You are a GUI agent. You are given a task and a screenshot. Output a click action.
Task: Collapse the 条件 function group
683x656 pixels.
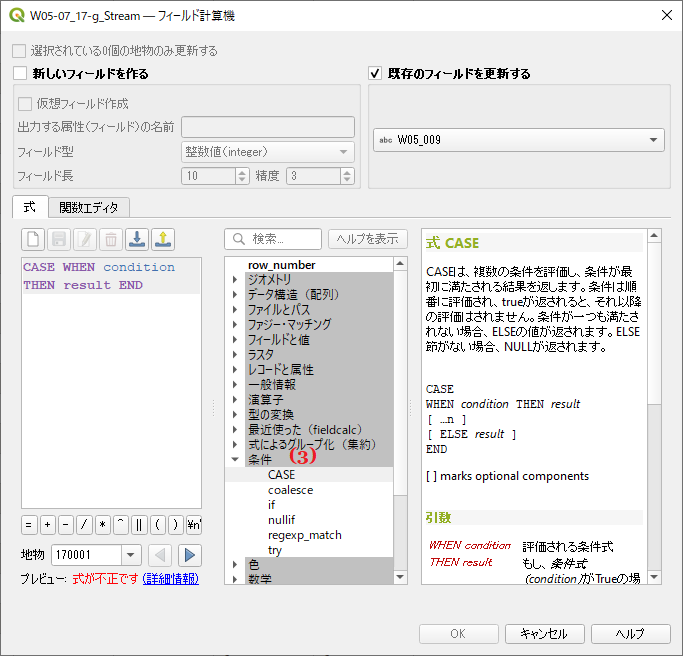pyautogui.click(x=236, y=460)
